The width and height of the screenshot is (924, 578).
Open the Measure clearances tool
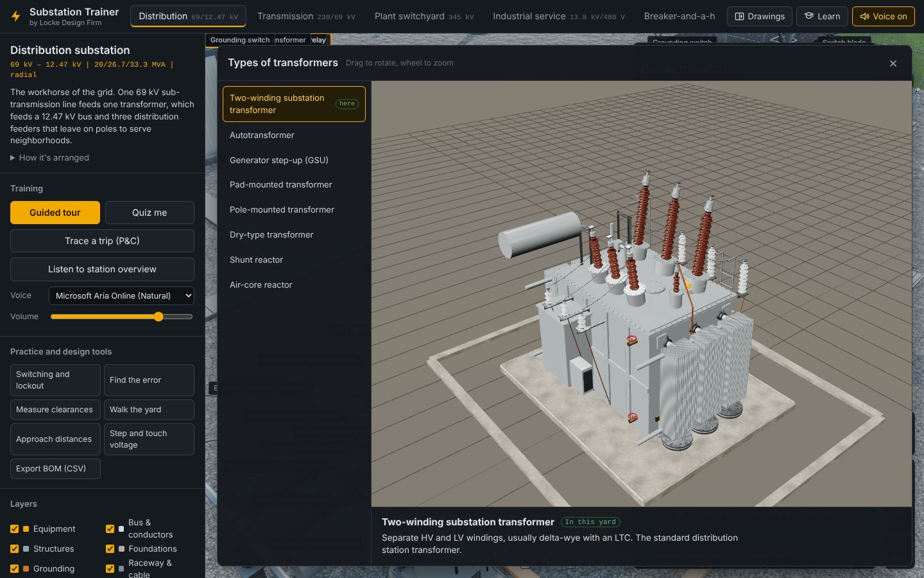tap(55, 410)
